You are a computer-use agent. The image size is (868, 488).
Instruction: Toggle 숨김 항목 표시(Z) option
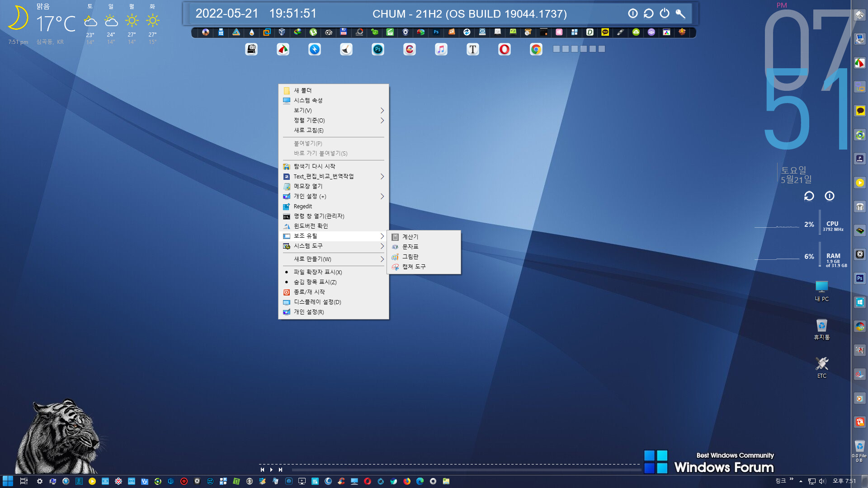[334, 282]
